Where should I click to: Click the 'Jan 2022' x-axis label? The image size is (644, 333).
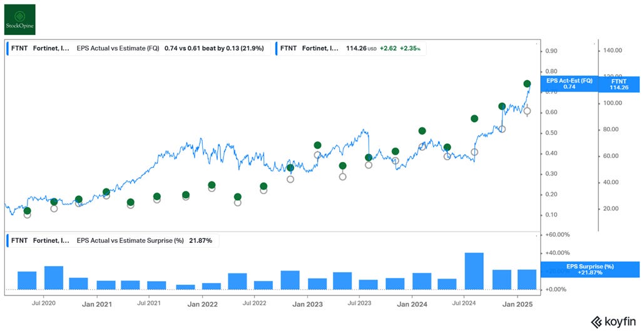pos(202,304)
